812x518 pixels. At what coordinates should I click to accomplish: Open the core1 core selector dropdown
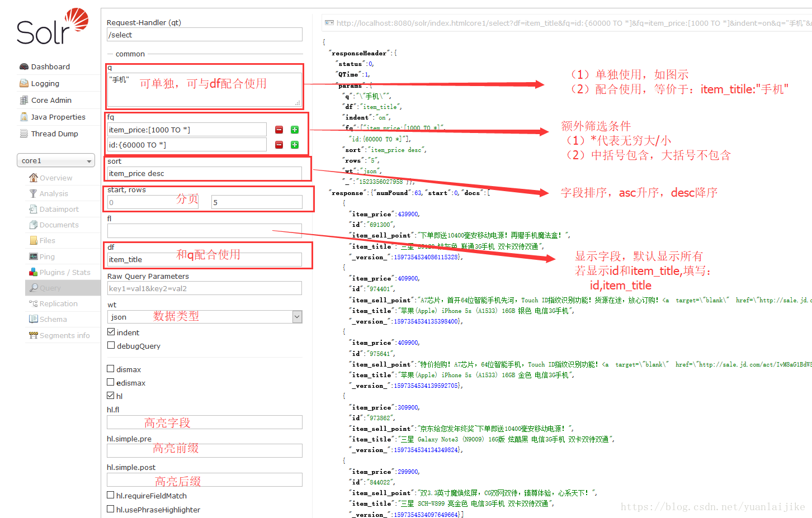tap(56, 160)
